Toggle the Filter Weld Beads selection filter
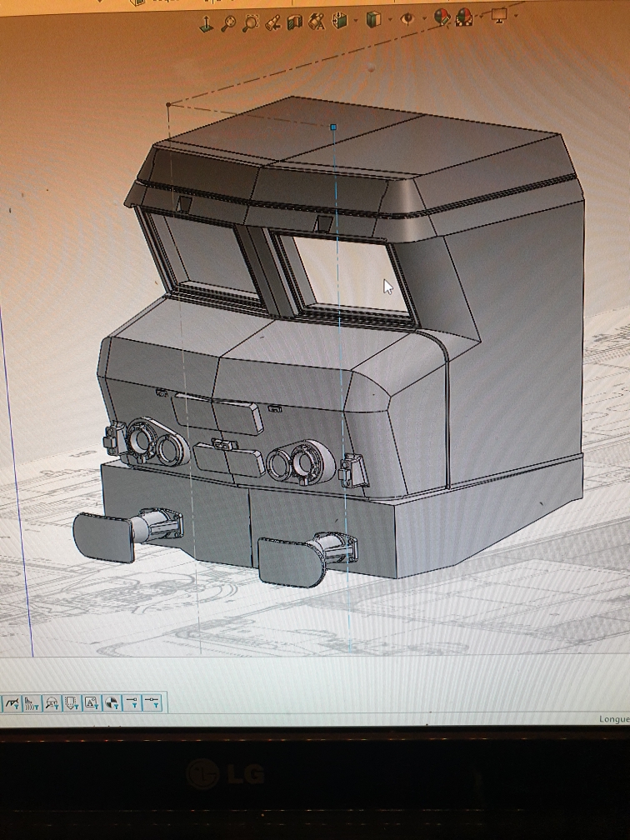 coord(32,702)
